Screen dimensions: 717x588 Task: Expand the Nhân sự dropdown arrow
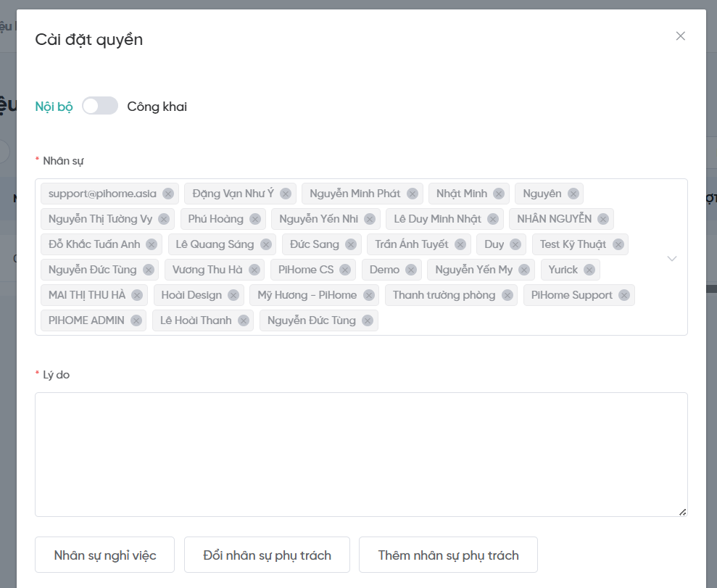pos(672,258)
